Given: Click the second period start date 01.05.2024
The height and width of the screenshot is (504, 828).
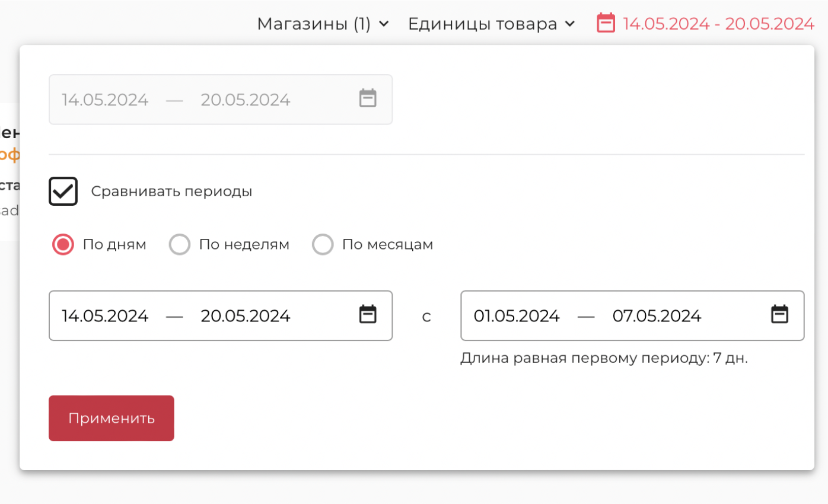Looking at the screenshot, I should click(517, 315).
